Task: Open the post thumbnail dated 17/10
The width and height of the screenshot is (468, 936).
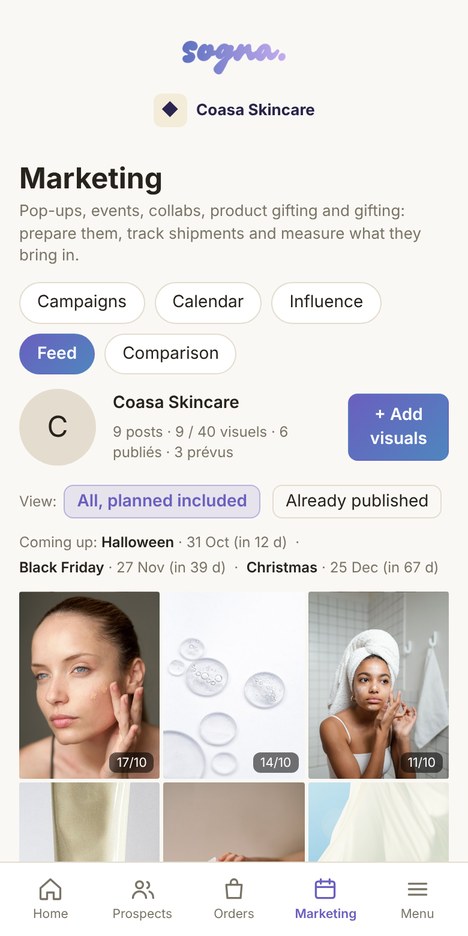Action: (90, 685)
